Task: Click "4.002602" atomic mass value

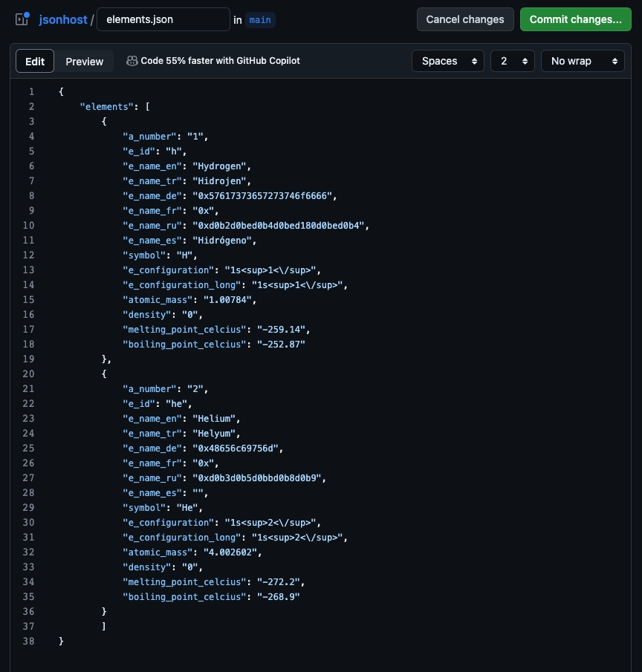Action: tap(230, 552)
